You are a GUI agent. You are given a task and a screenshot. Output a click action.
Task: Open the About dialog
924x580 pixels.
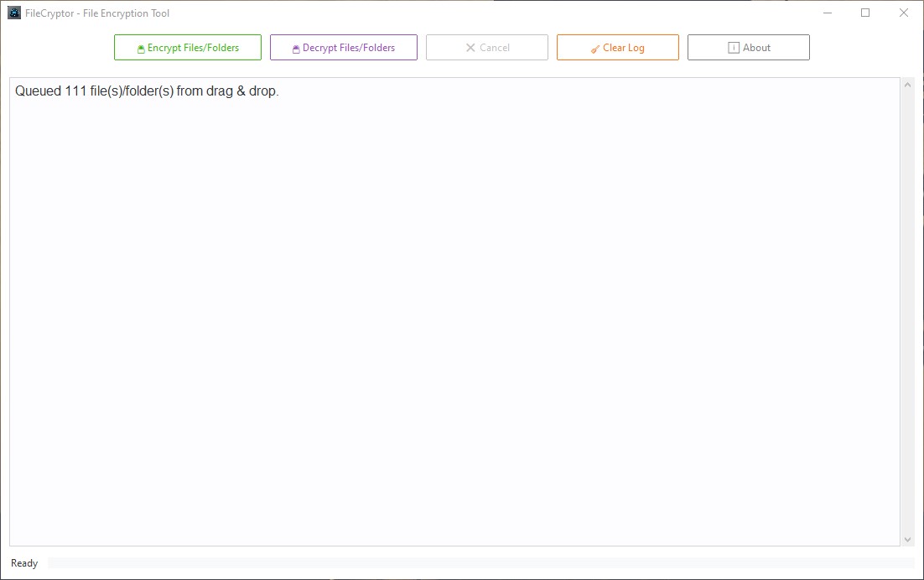(x=748, y=48)
